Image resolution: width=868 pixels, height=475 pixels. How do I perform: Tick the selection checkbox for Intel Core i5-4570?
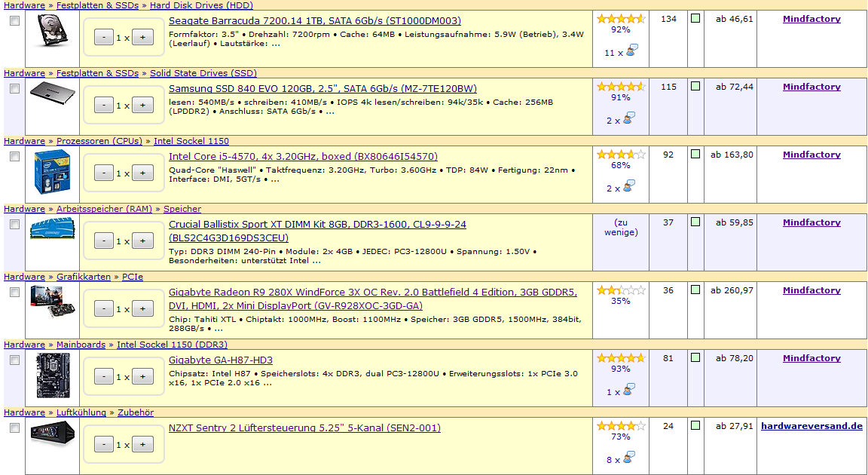[x=15, y=157]
